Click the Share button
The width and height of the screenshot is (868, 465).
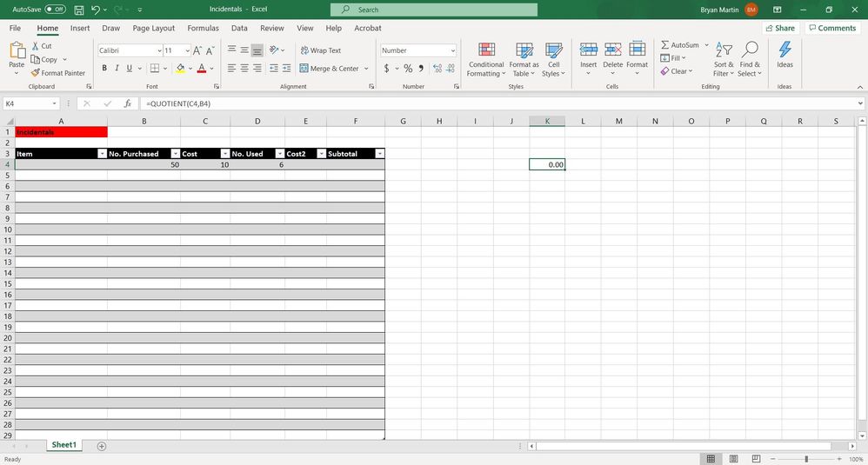pyautogui.click(x=780, y=28)
